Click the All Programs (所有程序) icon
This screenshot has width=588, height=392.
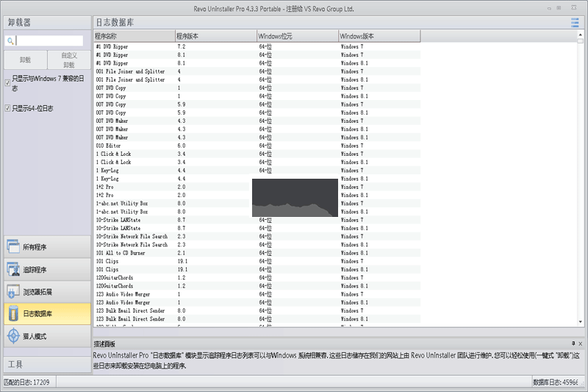(13, 246)
